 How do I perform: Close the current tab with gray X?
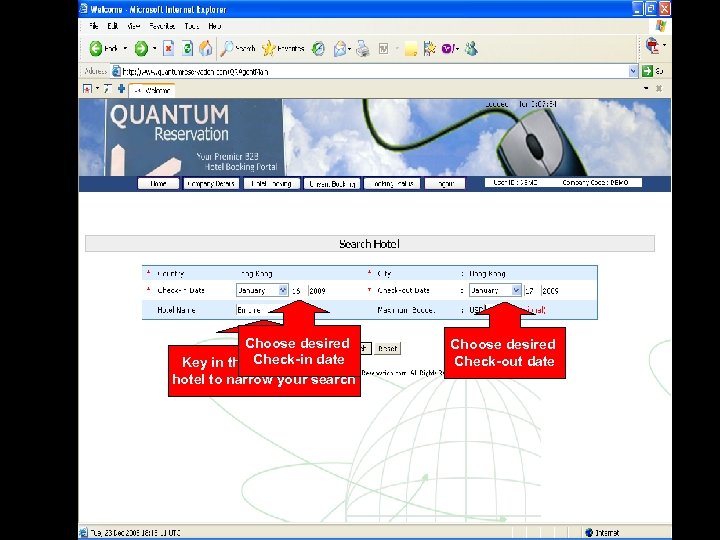[658, 88]
